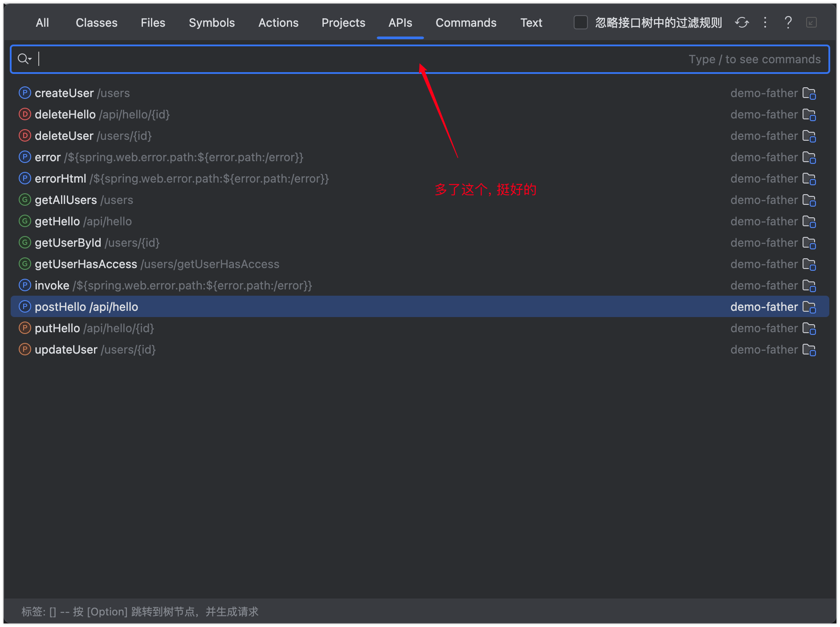840x627 pixels.
Task: Go to the Symbols tab
Action: click(212, 23)
